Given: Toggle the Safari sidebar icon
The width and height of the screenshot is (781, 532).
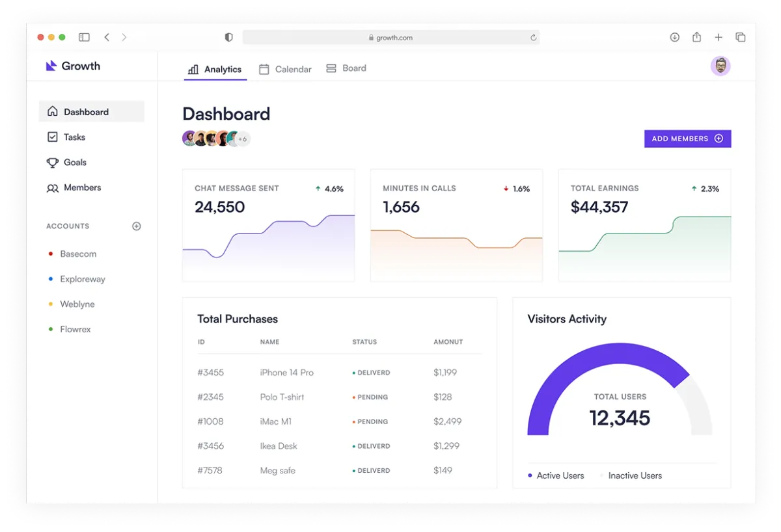Looking at the screenshot, I should tap(84, 37).
